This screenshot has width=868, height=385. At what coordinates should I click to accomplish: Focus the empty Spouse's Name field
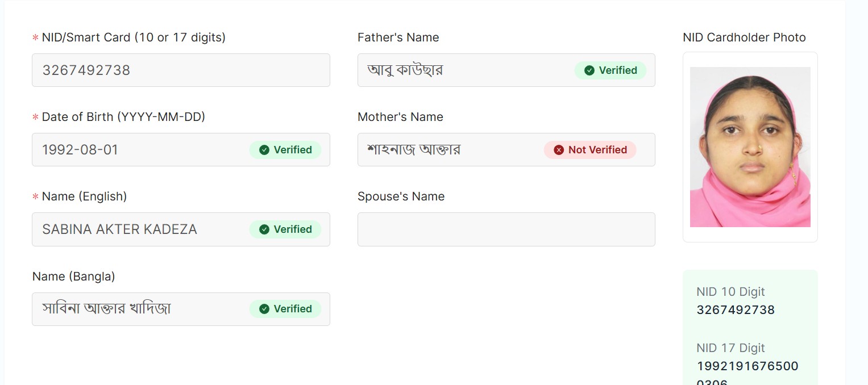[x=506, y=229]
